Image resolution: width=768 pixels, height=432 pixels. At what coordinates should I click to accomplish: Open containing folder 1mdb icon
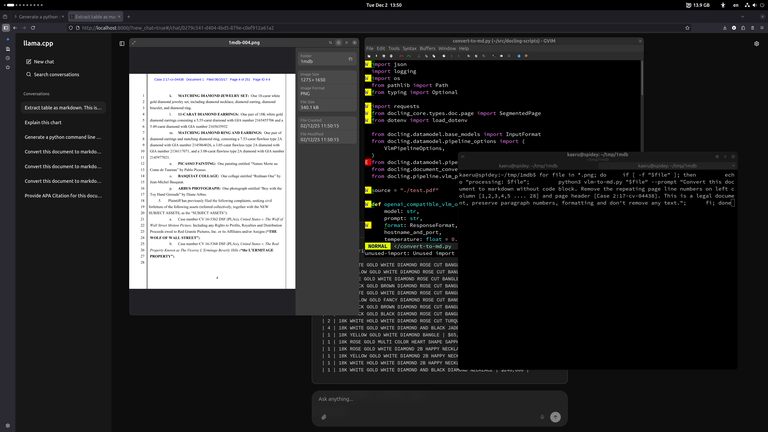350,59
